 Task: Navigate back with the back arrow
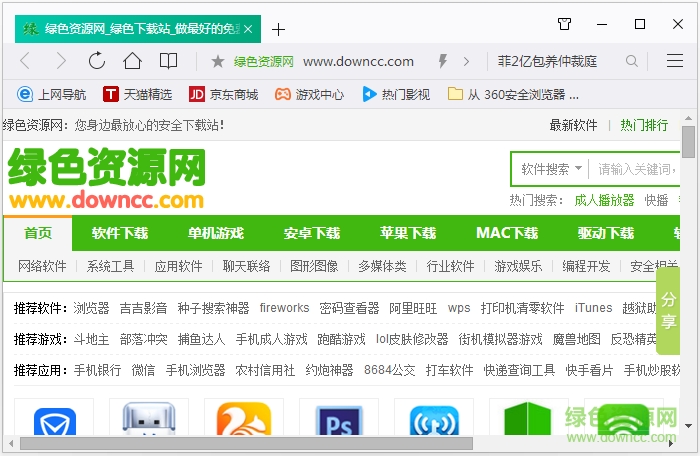pyautogui.click(x=26, y=61)
